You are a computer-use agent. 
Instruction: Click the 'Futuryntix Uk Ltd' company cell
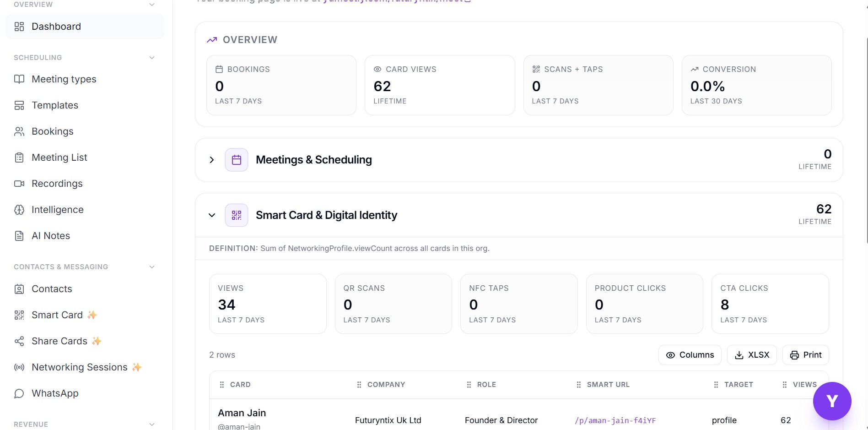388,420
